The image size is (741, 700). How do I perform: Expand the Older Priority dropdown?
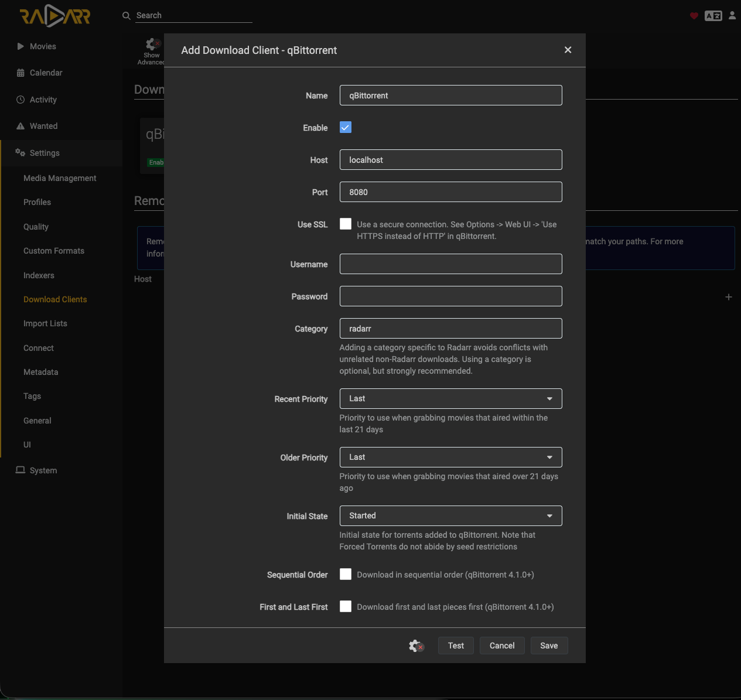tap(451, 457)
